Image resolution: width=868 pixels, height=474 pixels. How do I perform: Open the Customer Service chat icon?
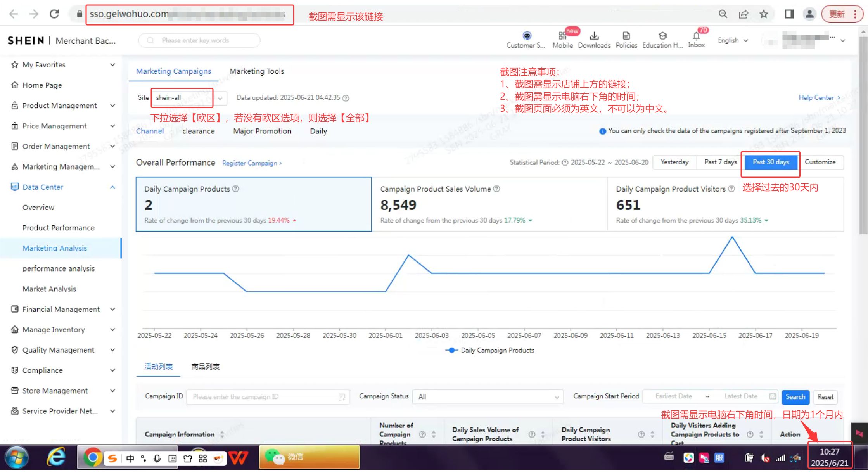tap(526, 36)
